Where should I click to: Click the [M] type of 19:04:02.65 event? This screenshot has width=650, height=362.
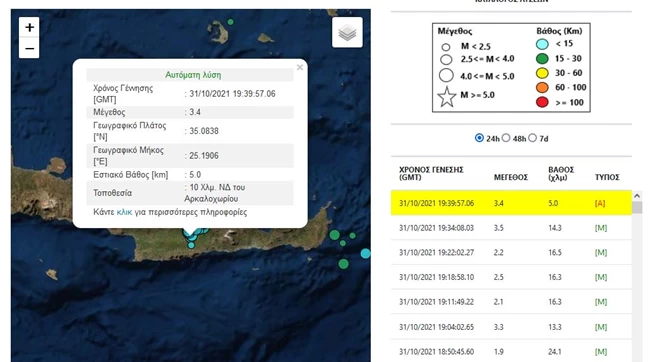pyautogui.click(x=601, y=327)
